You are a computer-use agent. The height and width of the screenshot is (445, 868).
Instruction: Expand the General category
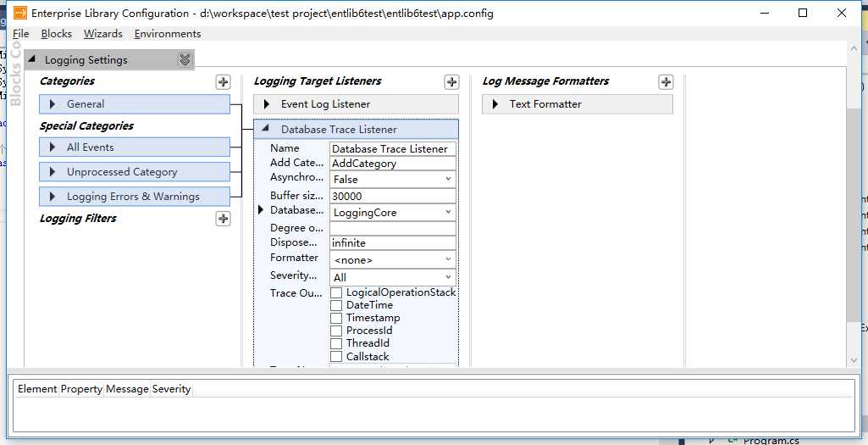pyautogui.click(x=53, y=103)
